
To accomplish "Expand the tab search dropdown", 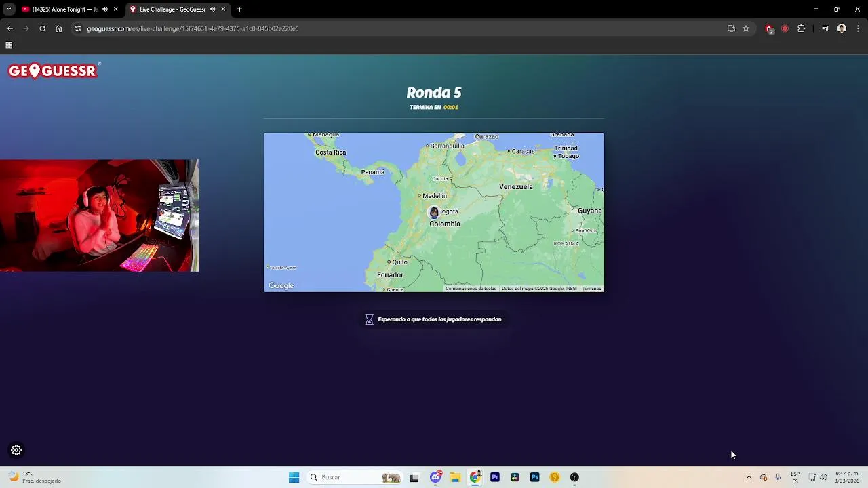I will tap(9, 9).
